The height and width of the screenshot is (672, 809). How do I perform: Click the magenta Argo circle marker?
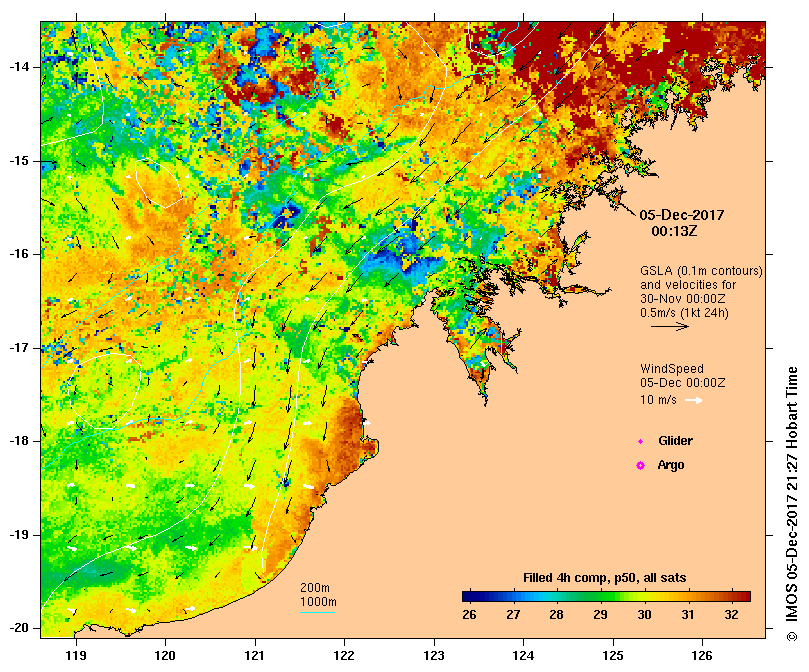coord(640,466)
